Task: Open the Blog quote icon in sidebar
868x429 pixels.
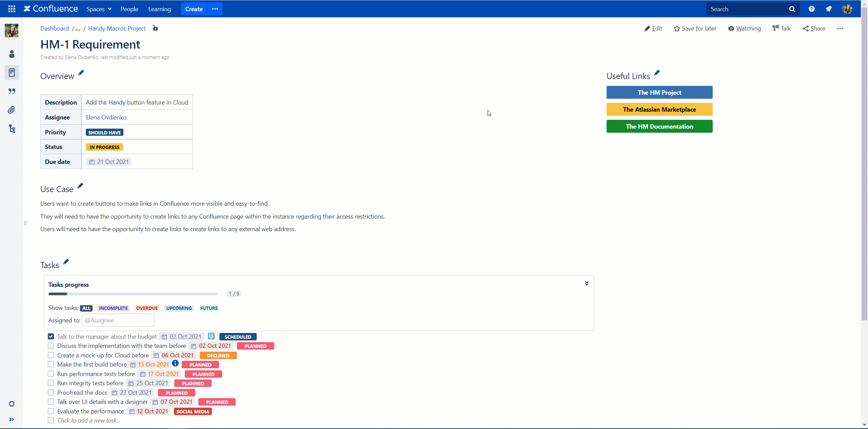Action: [x=12, y=91]
